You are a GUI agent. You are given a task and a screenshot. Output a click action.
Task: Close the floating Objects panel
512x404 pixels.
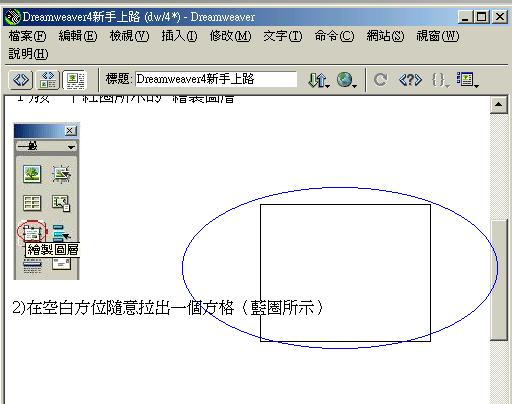[x=70, y=131]
